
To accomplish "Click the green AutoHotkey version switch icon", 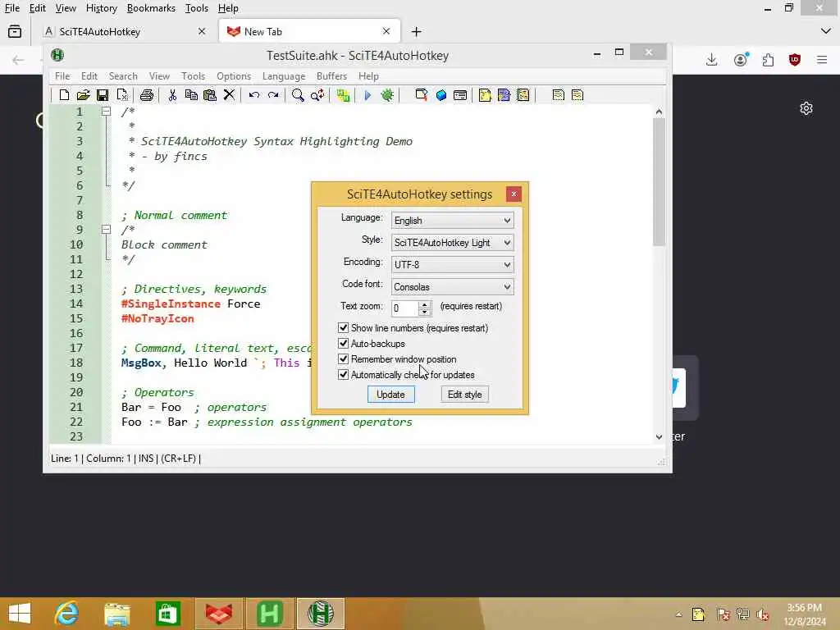I will pyautogui.click(x=343, y=95).
